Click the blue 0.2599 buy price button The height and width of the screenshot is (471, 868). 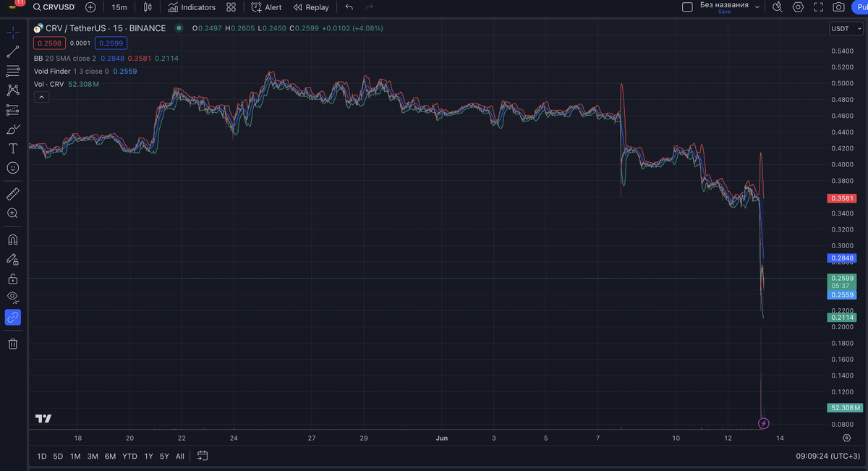point(111,43)
